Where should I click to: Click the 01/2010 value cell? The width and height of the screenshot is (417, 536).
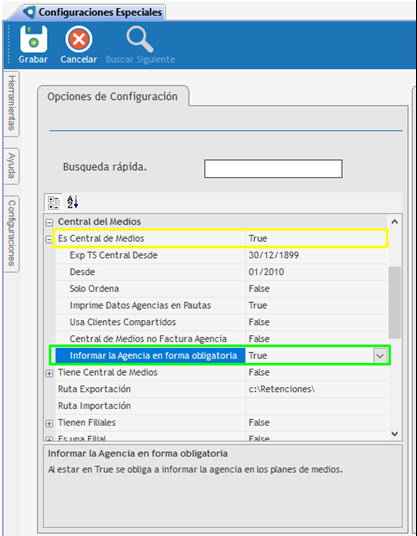266,272
